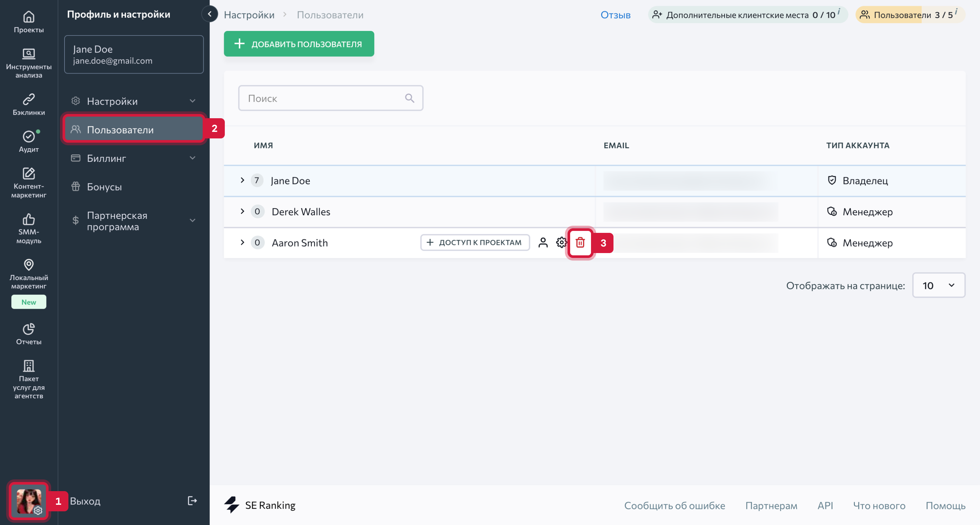
Task: Open the rows per page dropdown
Action: pos(938,285)
